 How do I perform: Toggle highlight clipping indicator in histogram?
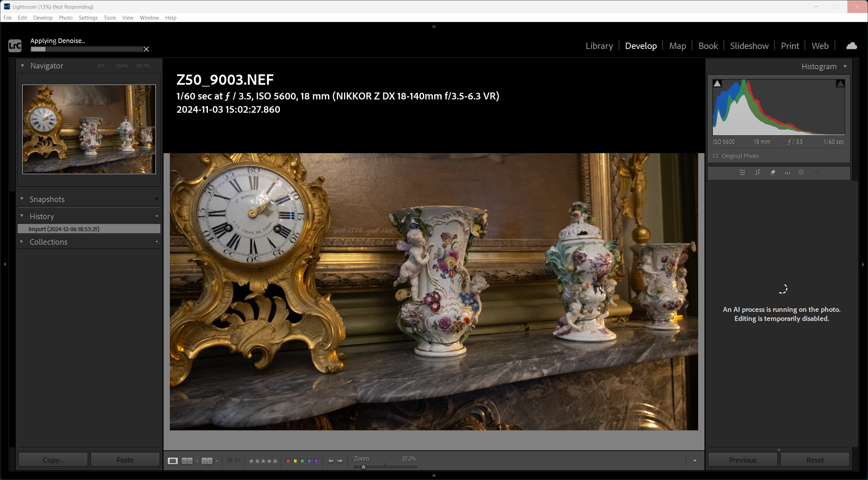[840, 83]
